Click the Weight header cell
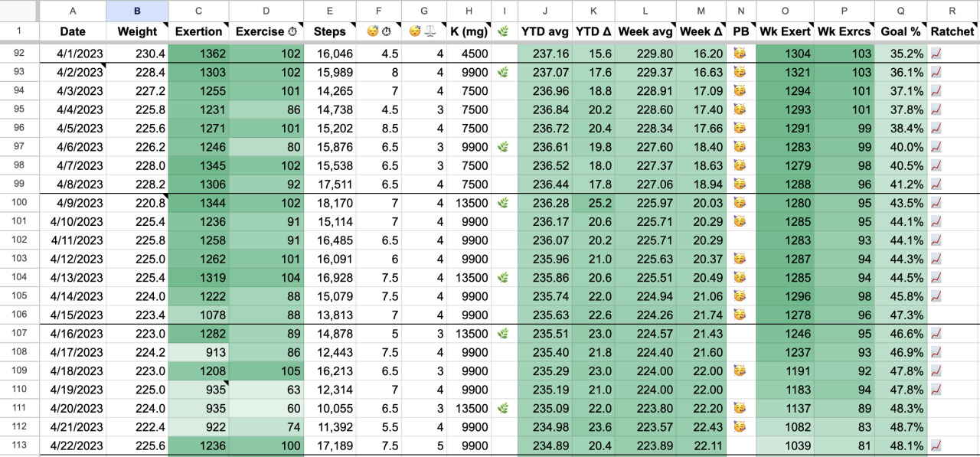Viewport: 980px width, 457px height. click(137, 32)
